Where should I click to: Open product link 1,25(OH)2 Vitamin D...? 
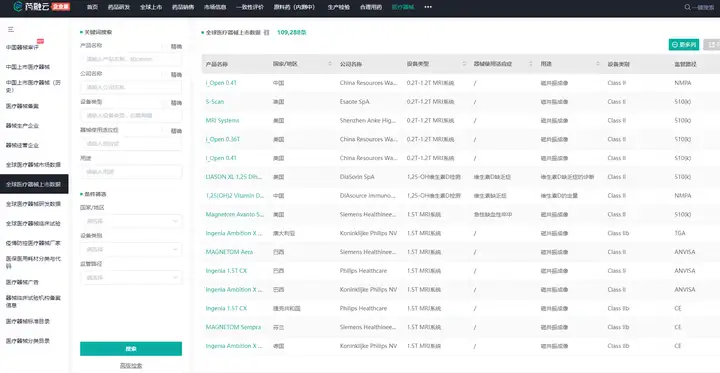point(235,196)
